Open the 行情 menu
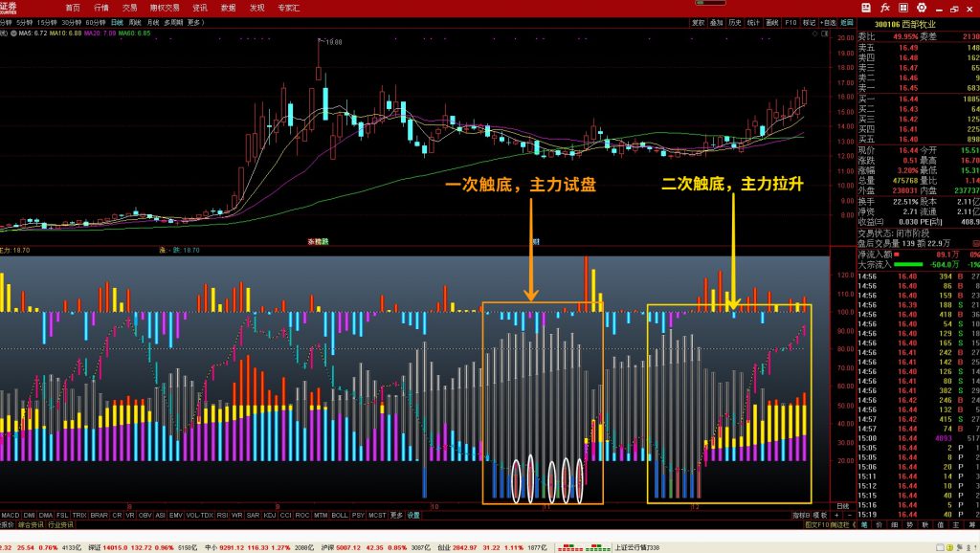 click(x=100, y=7)
